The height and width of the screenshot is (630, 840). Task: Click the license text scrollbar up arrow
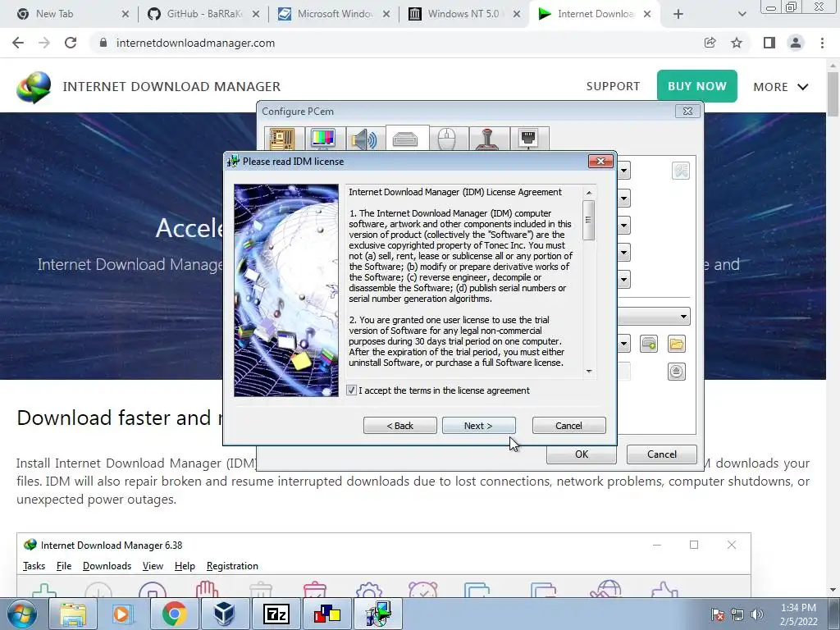pyautogui.click(x=589, y=192)
